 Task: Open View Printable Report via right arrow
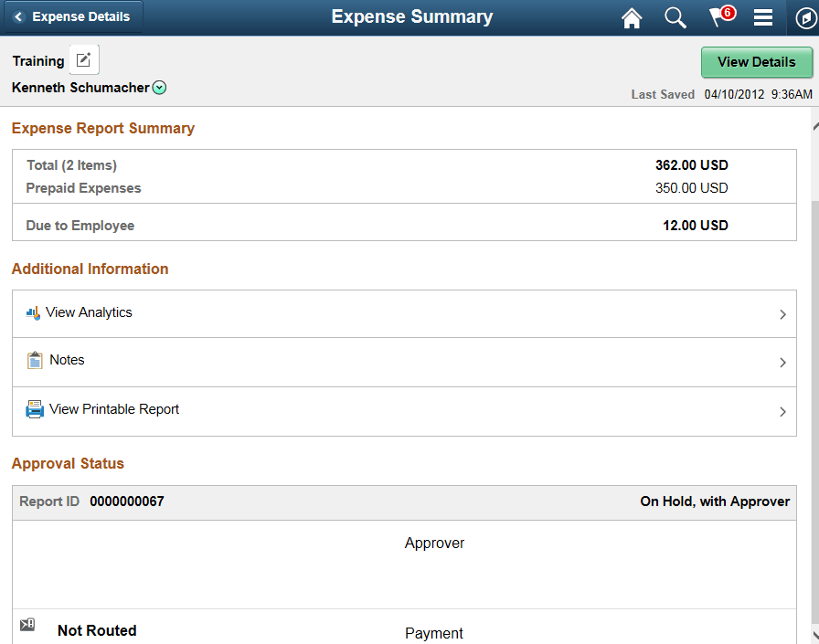point(783,411)
